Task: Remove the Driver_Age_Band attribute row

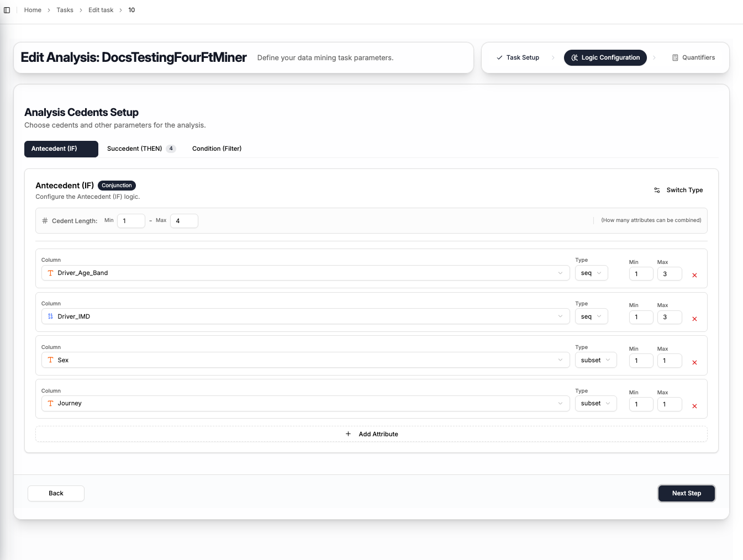Action: coord(694,275)
